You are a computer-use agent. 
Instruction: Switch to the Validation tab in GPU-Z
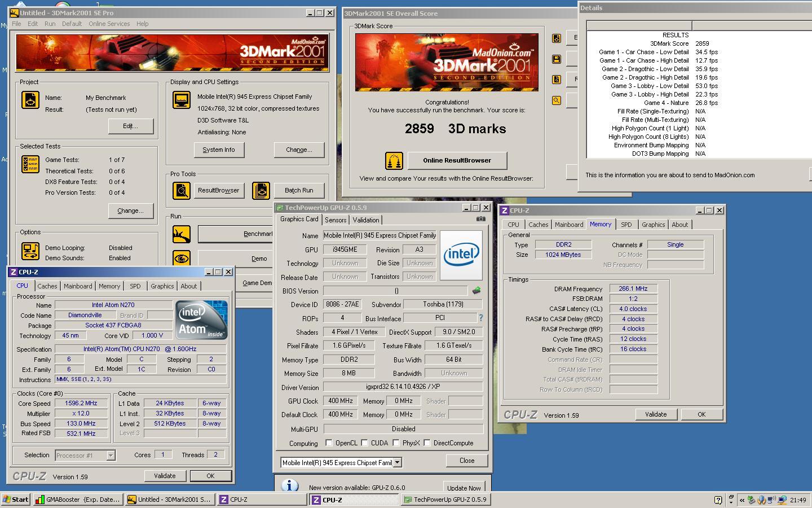366,220
